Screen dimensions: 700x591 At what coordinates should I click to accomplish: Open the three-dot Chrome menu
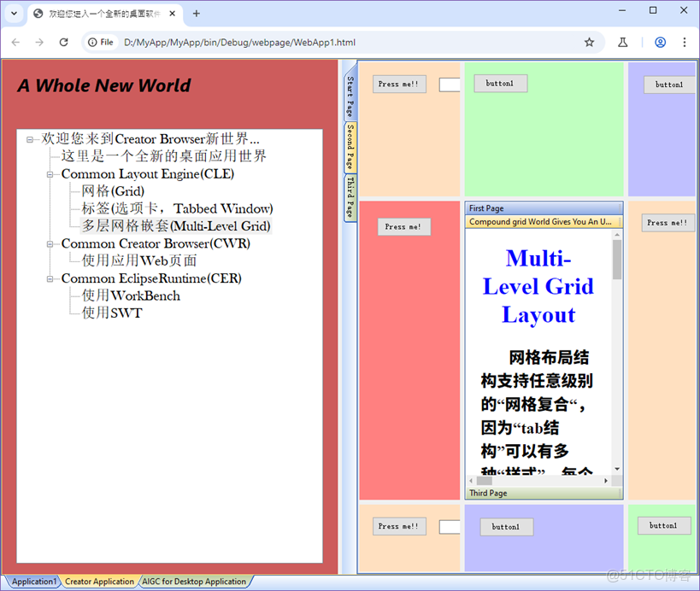coord(685,42)
